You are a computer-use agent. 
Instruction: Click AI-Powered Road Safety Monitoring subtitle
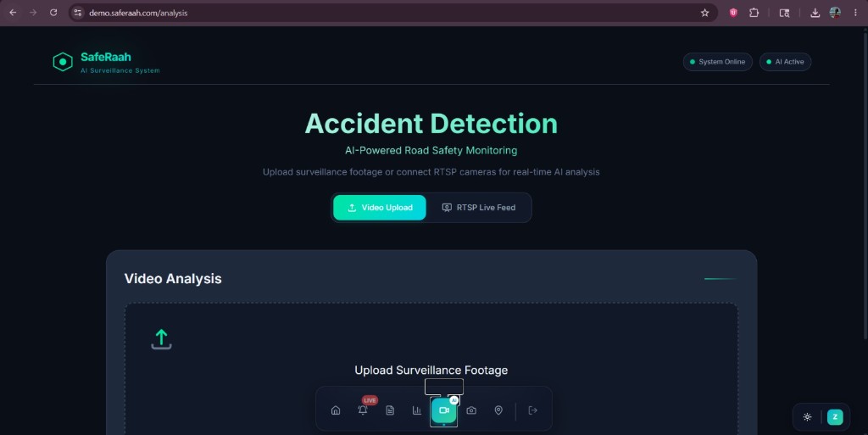[x=431, y=150]
